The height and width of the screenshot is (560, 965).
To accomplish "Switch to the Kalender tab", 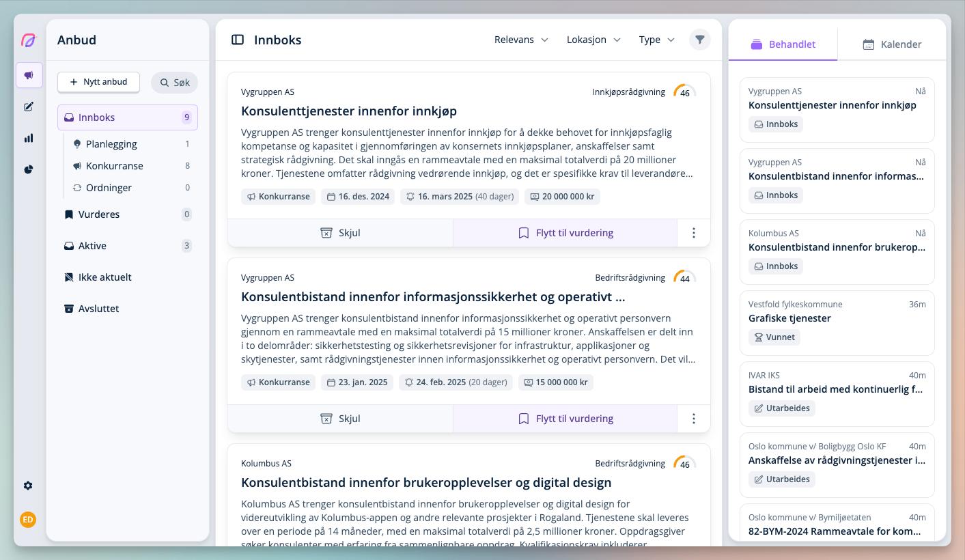I will (892, 44).
